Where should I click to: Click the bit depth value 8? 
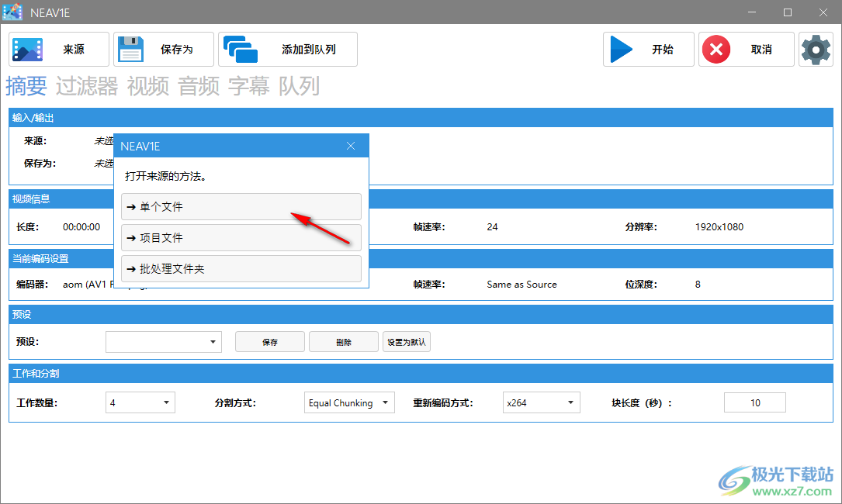click(x=698, y=285)
